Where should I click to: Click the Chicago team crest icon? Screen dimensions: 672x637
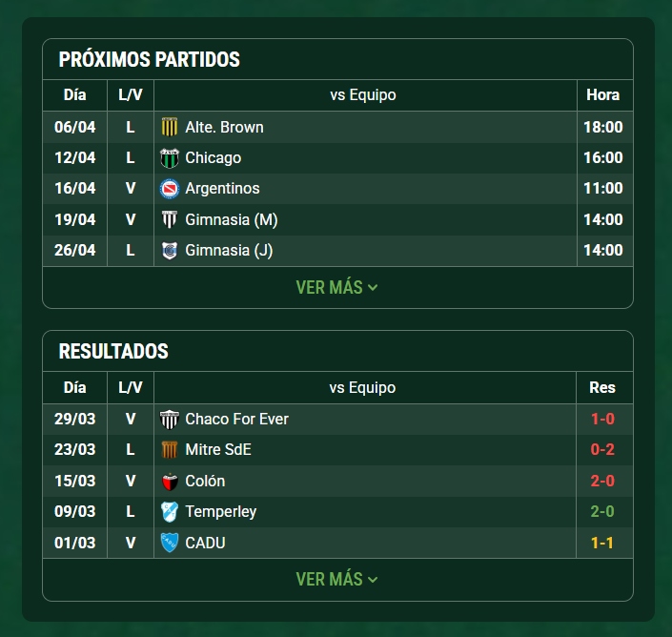(170, 158)
